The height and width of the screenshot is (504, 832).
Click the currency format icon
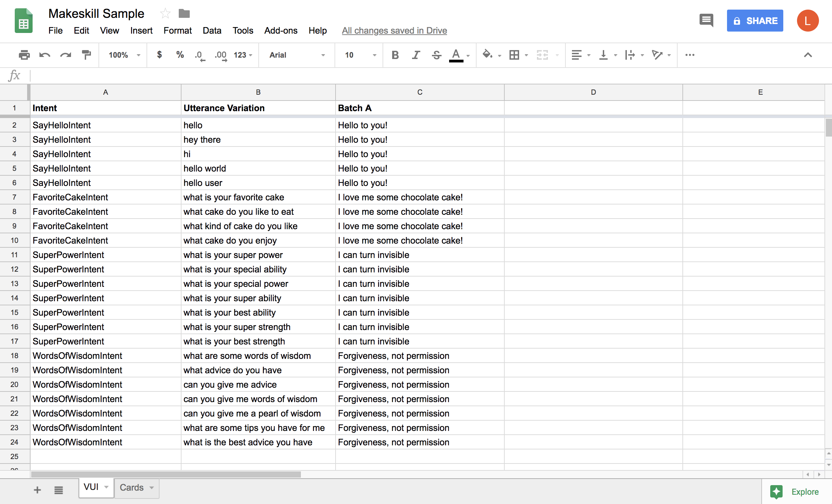tap(157, 55)
